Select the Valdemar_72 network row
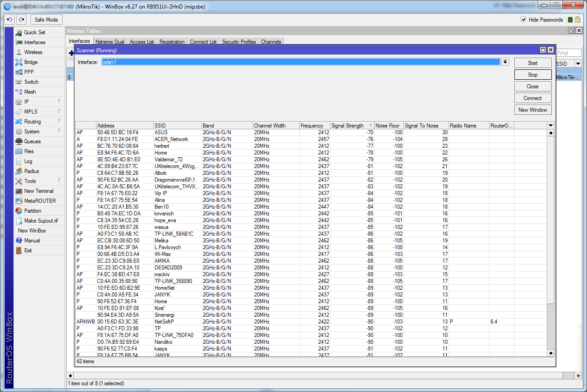This screenshot has height=392, width=587. (311, 160)
